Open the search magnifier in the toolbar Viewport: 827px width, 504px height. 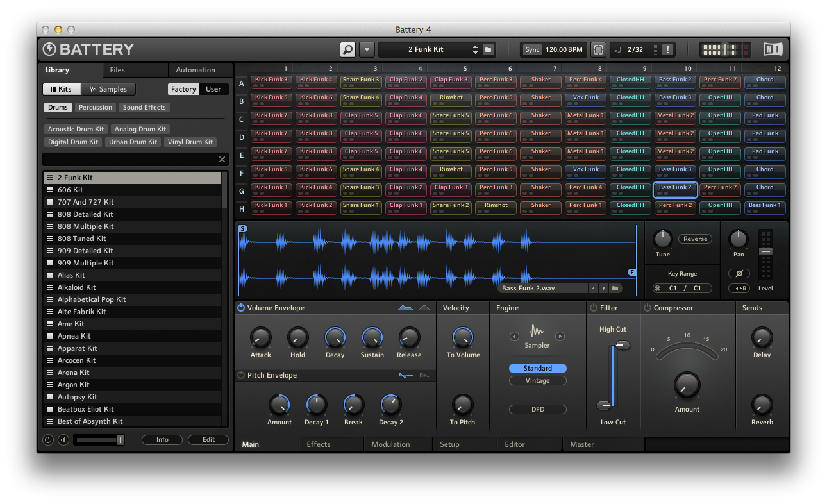(347, 49)
